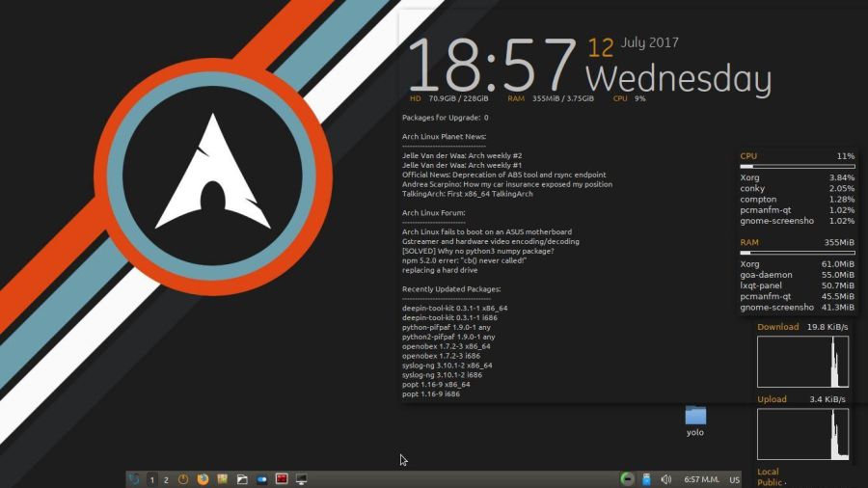Screen dimensions: 868x488
Task: Launch Firefox from the panel
Action: coord(203,479)
